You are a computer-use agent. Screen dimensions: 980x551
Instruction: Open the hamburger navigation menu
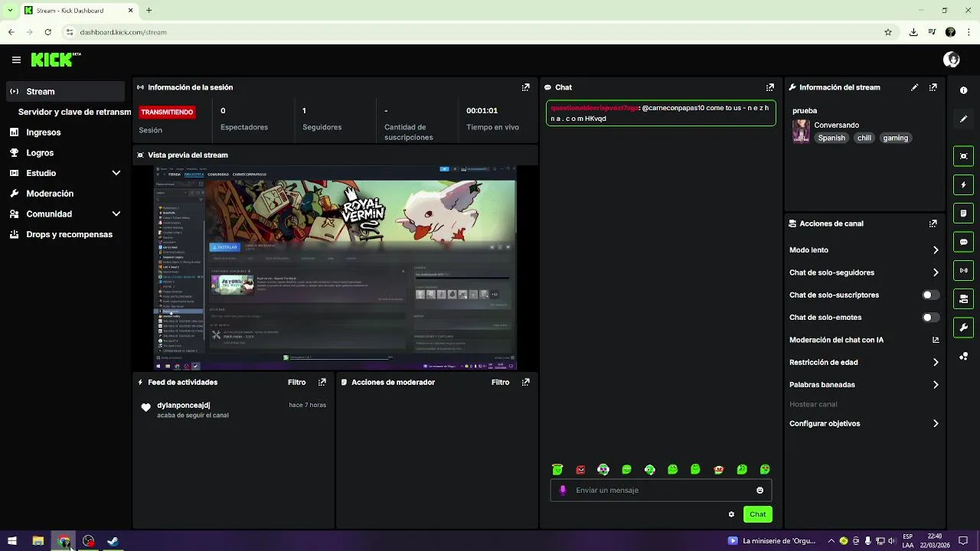16,60
